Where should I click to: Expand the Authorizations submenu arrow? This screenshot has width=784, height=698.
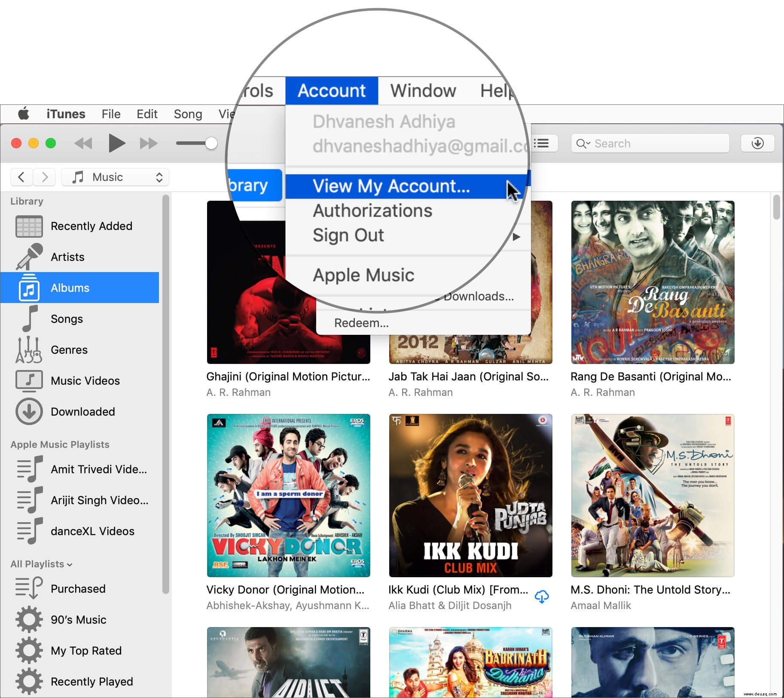516,237
